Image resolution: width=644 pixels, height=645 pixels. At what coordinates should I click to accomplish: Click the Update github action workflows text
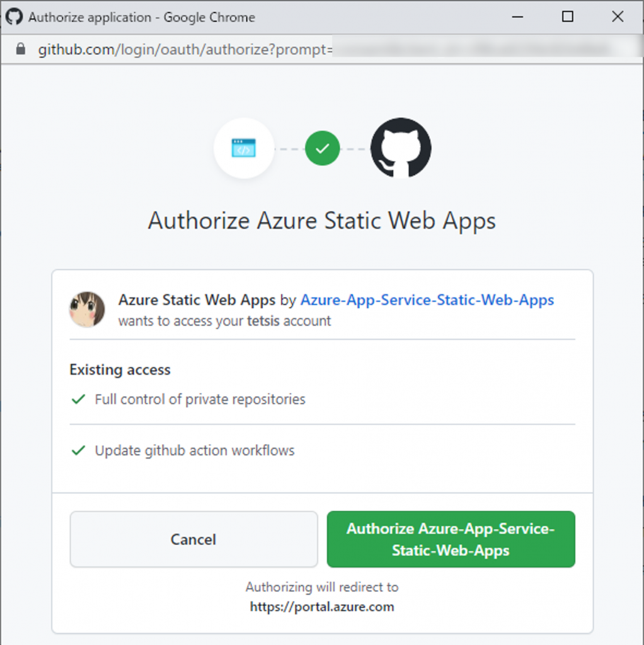pos(194,450)
